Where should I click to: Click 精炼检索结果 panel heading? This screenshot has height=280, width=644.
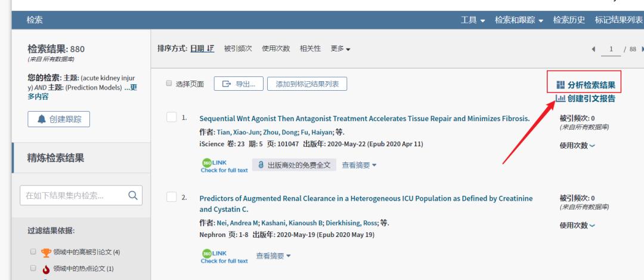pyautogui.click(x=55, y=158)
